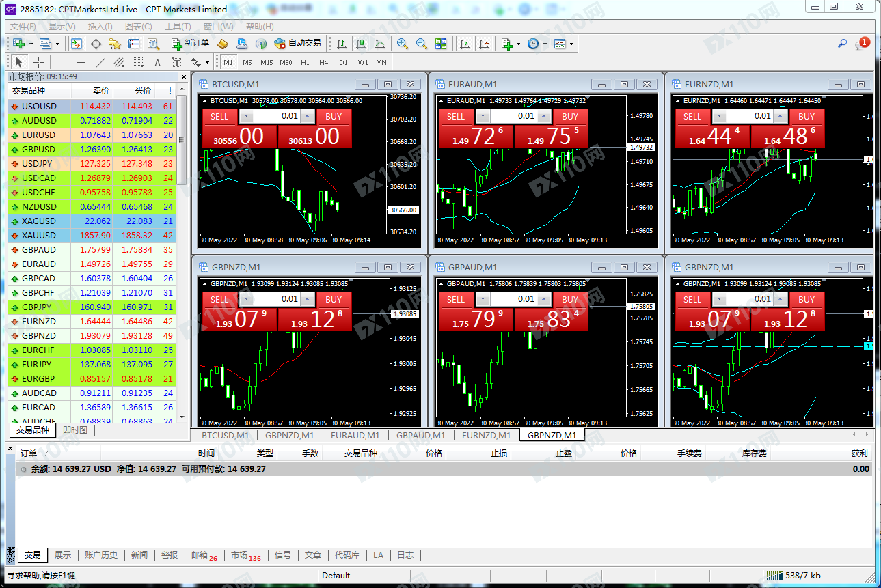Click the search magnifier icon at top right
This screenshot has height=588, width=881.
(x=843, y=44)
